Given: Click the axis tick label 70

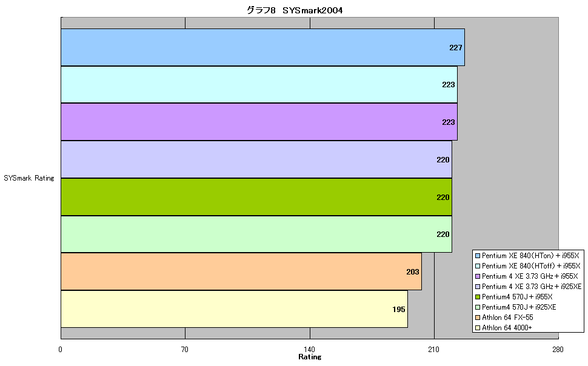Looking at the screenshot, I should coord(185,350).
